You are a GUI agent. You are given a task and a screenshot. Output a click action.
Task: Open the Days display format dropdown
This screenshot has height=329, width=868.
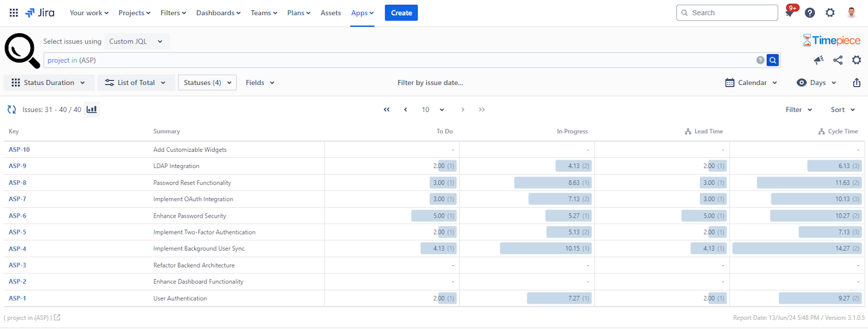pyautogui.click(x=817, y=83)
